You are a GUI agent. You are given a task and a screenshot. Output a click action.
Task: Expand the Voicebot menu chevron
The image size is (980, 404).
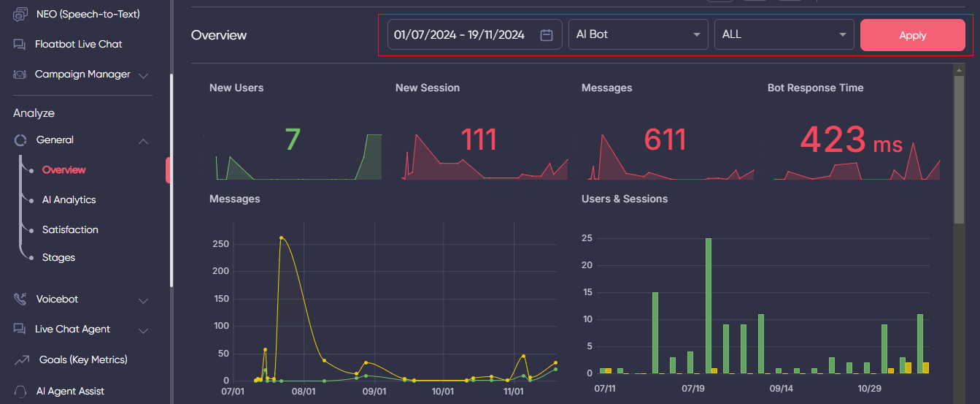coord(144,300)
